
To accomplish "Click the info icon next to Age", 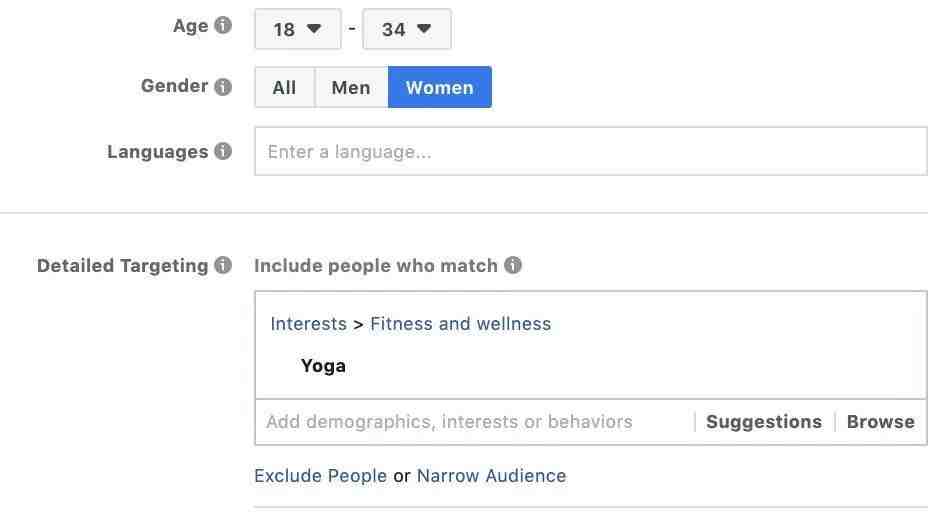I will tap(223, 25).
